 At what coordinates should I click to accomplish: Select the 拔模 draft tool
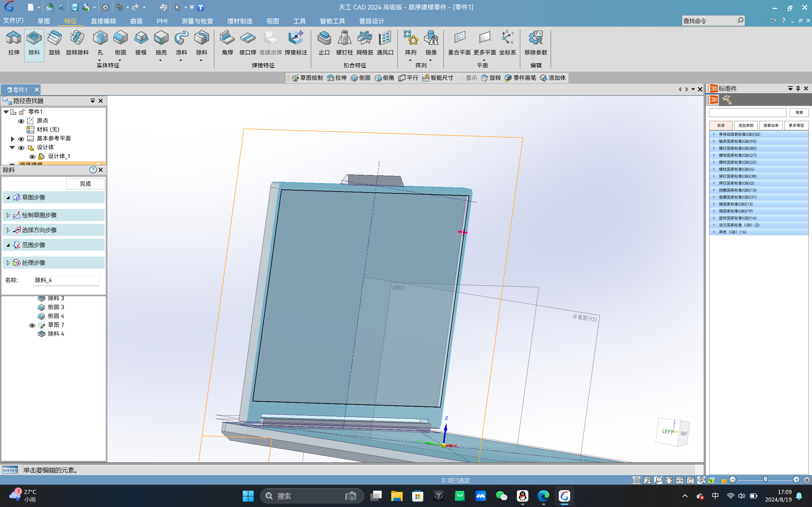point(141,43)
